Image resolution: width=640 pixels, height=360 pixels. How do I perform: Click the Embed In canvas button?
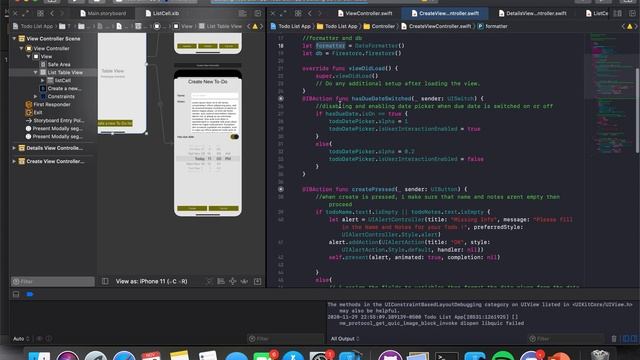pos(258,281)
